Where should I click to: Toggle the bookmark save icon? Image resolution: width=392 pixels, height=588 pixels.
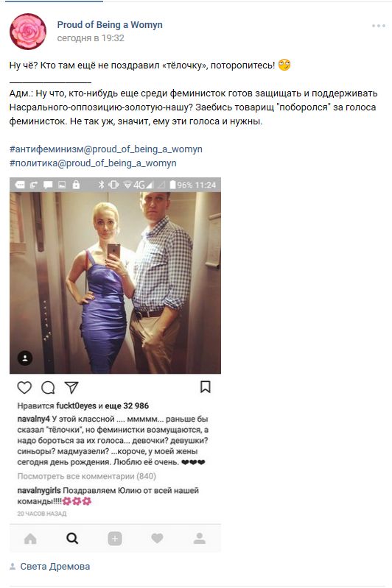(205, 387)
